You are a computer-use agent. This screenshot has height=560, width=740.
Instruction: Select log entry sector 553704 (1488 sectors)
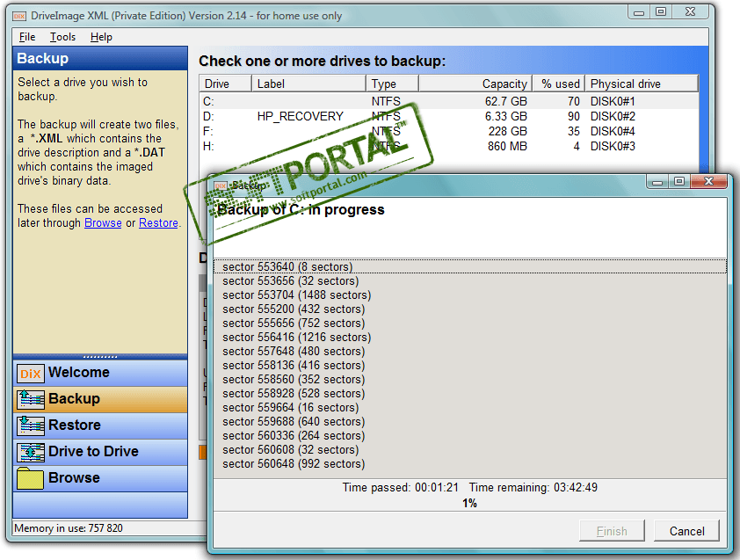click(x=469, y=295)
